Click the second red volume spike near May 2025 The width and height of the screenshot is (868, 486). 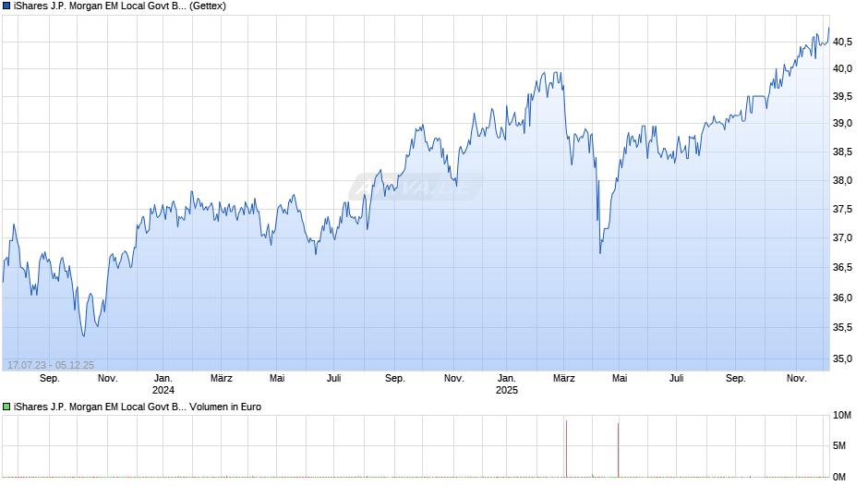pyautogui.click(x=619, y=450)
